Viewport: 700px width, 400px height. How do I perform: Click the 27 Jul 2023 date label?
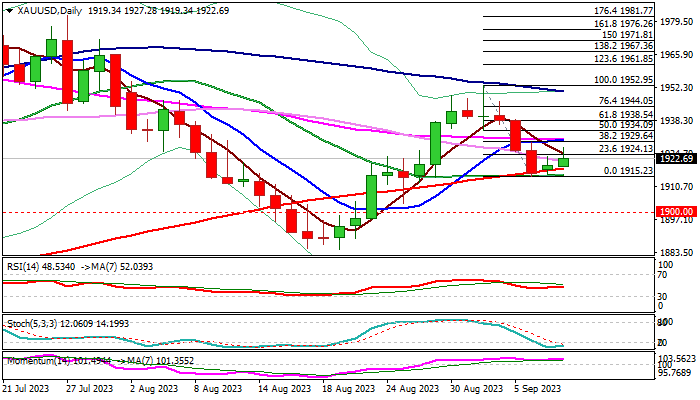(x=89, y=389)
